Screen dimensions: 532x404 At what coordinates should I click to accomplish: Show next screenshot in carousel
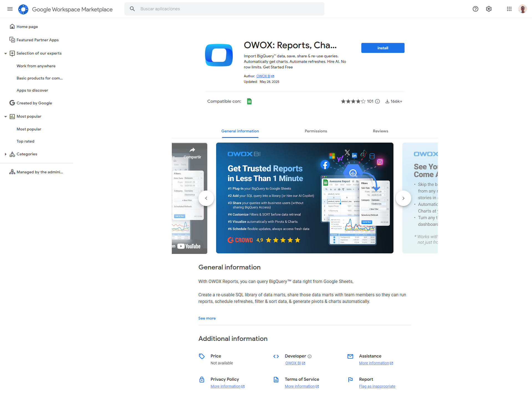click(x=403, y=198)
